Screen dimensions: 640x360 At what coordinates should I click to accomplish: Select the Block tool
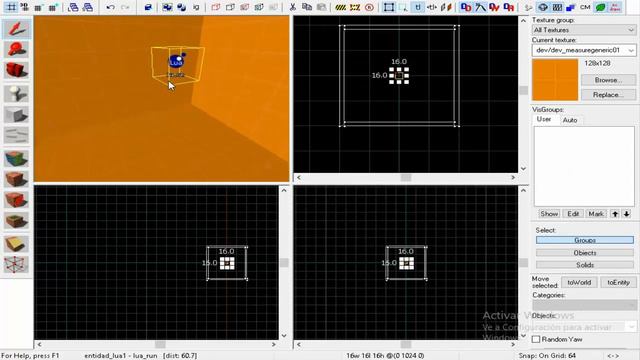tap(16, 115)
